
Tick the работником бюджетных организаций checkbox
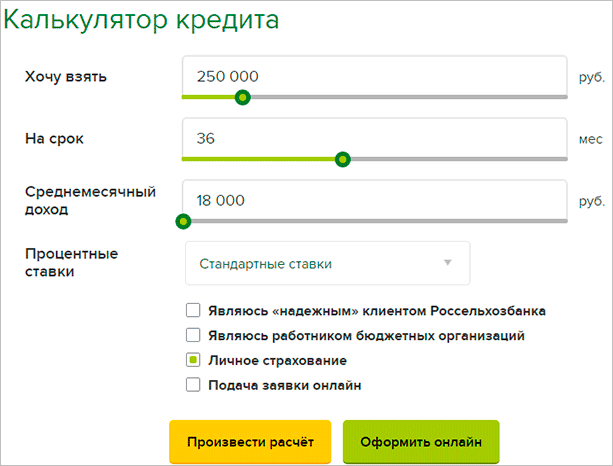194,335
